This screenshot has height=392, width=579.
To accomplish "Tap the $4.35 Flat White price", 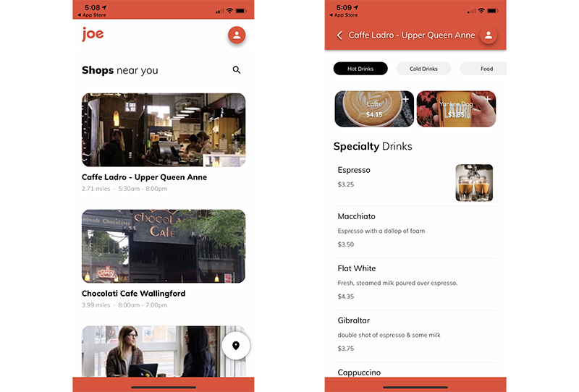I will click(x=346, y=297).
